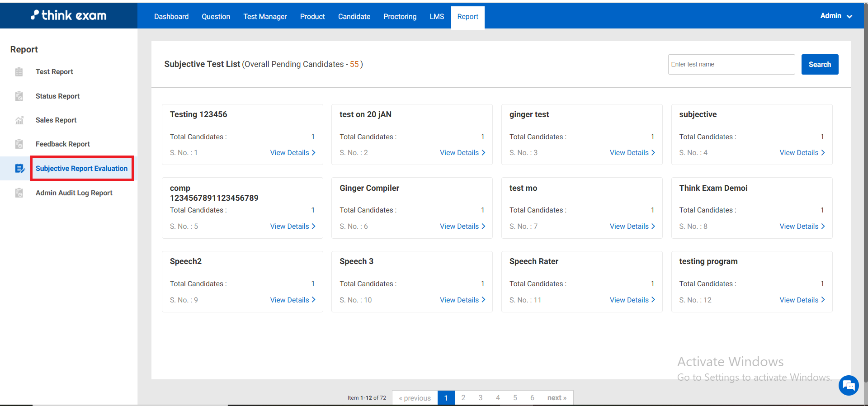Click the Subjective Report Evaluation icon

(x=19, y=169)
